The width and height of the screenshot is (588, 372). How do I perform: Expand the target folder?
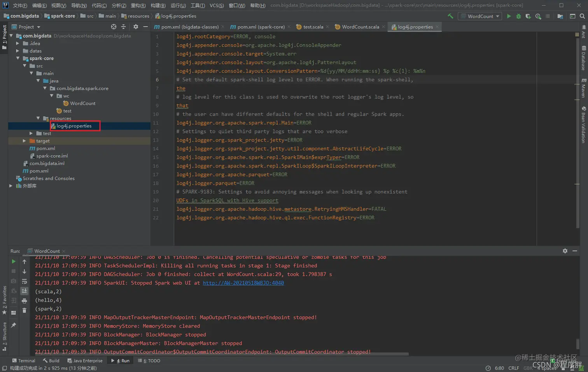24,141
